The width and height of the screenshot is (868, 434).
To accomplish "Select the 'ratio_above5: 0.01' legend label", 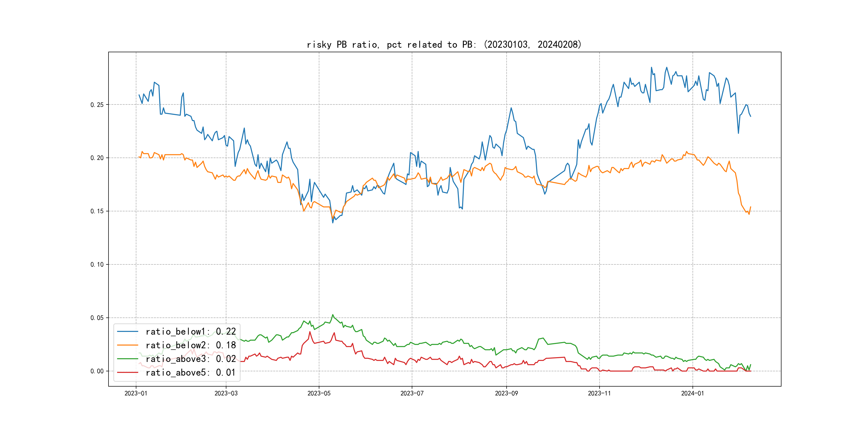I will (190, 372).
